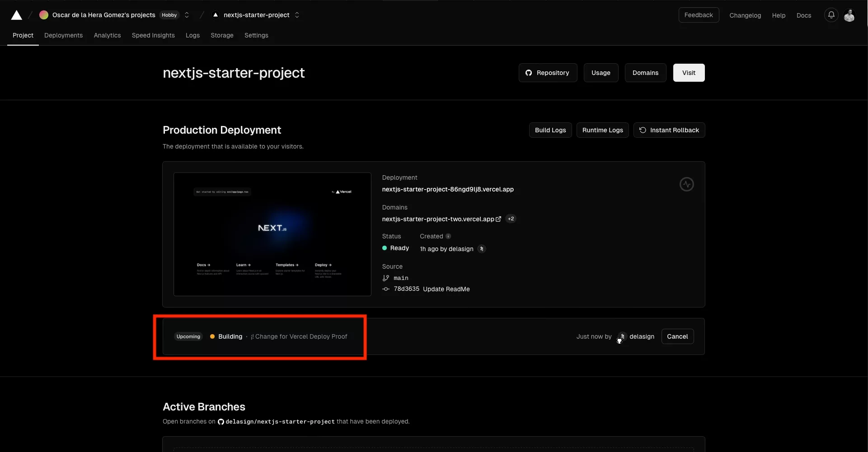Cancel the building deployment
The image size is (868, 452).
tap(677, 336)
